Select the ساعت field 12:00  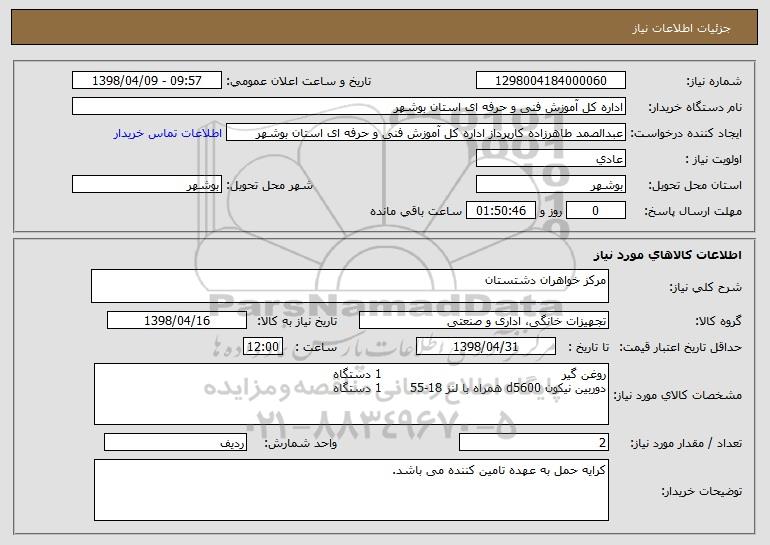point(263,347)
